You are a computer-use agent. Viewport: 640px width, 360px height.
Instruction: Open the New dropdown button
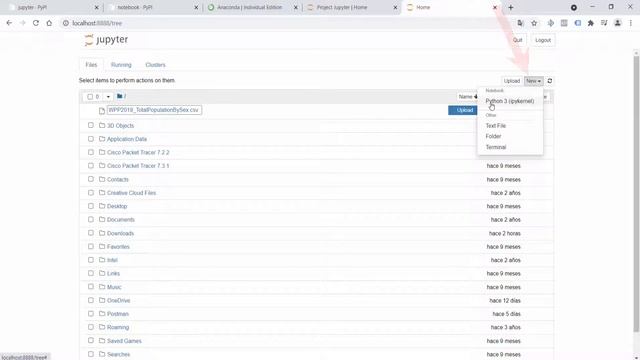tap(533, 81)
